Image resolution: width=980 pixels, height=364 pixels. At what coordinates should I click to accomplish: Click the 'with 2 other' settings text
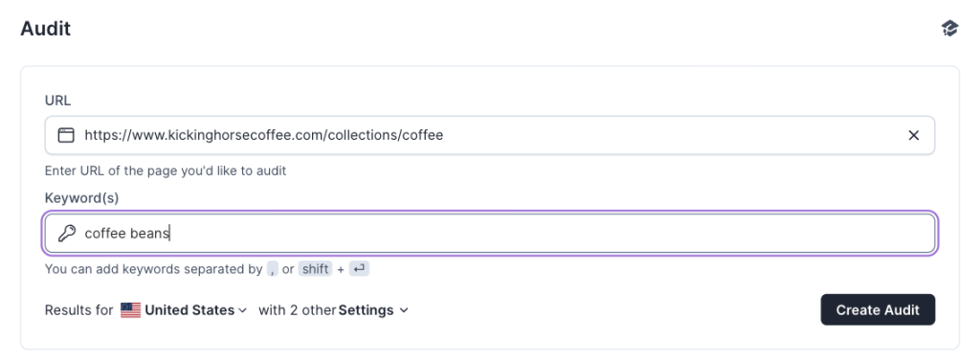298,310
